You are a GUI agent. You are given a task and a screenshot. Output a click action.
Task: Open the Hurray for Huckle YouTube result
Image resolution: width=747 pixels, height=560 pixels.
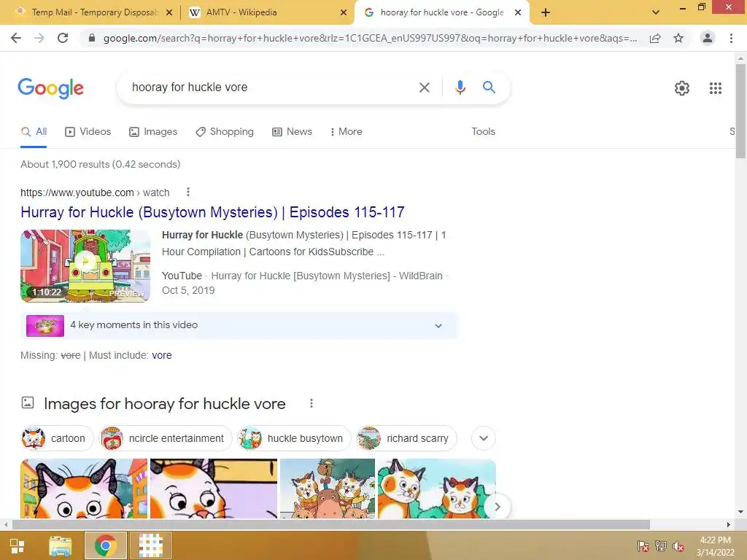click(x=212, y=212)
